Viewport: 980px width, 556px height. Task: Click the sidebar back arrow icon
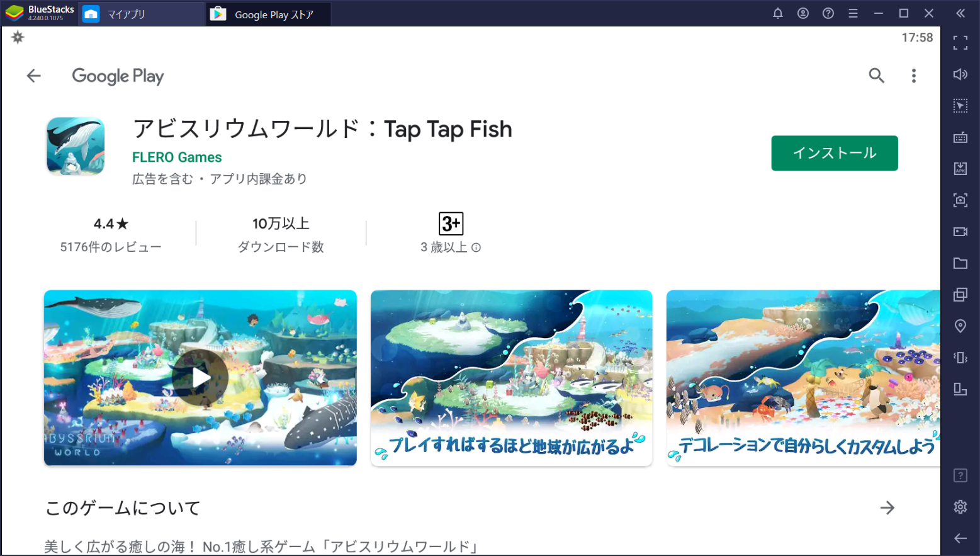pyautogui.click(x=960, y=538)
